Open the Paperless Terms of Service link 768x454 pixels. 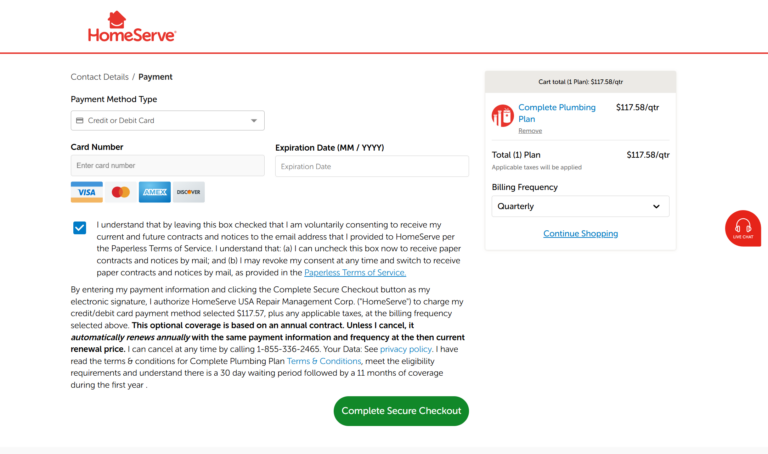pyautogui.click(x=355, y=273)
